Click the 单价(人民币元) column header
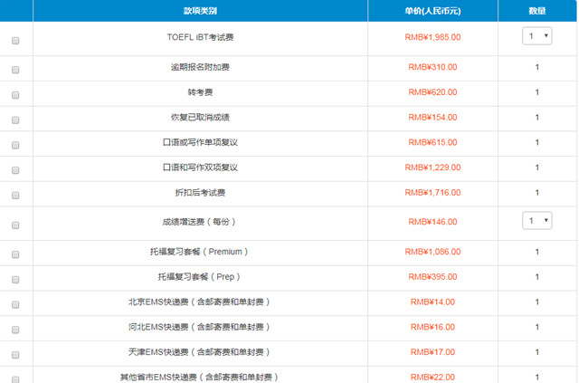Viewport: 588px width, 383px height. point(432,11)
